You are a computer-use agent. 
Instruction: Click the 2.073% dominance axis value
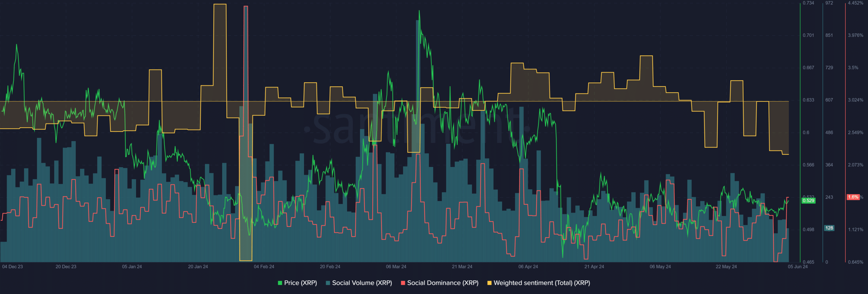855,165
